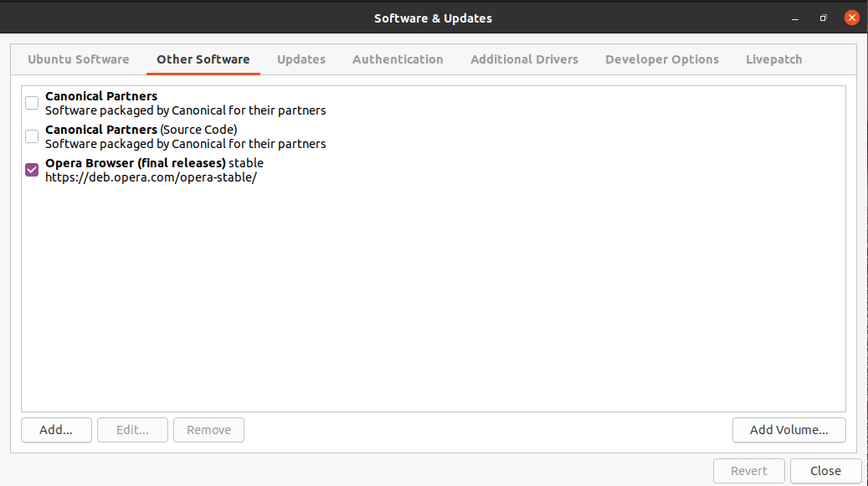The image size is (868, 486).
Task: Open the Updates tab
Action: coord(300,59)
